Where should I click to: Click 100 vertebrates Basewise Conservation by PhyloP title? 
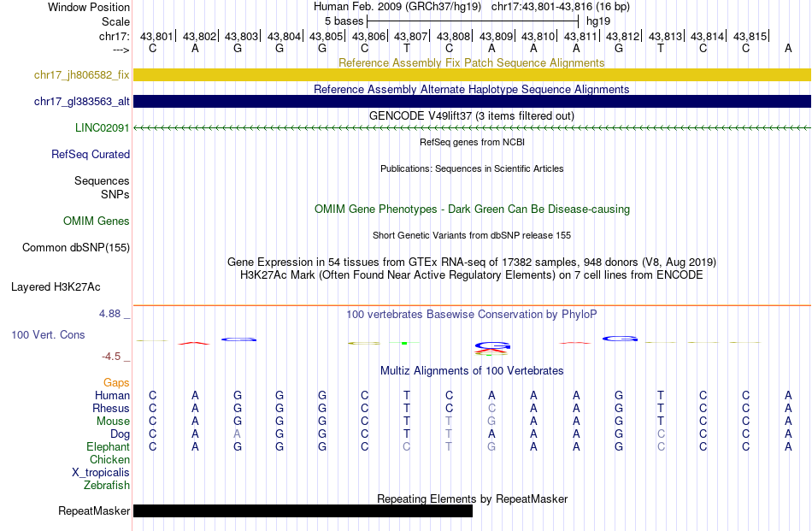(471, 314)
